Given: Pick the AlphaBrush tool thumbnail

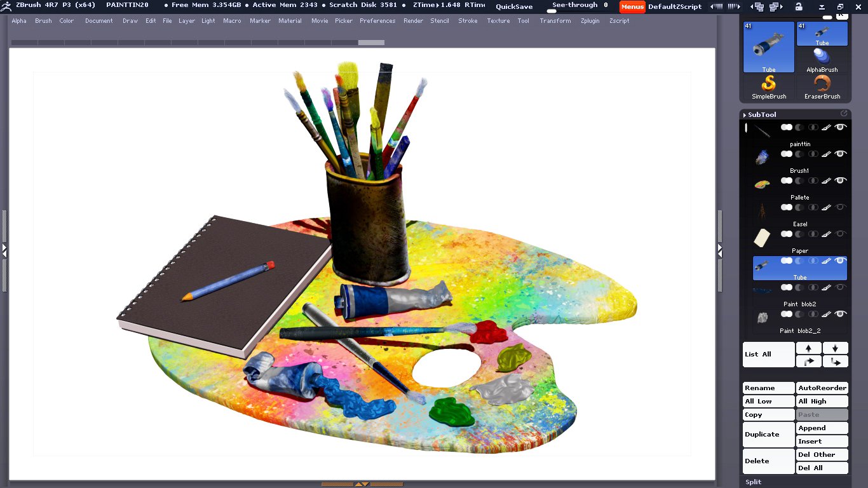Looking at the screenshot, I should pos(822,60).
